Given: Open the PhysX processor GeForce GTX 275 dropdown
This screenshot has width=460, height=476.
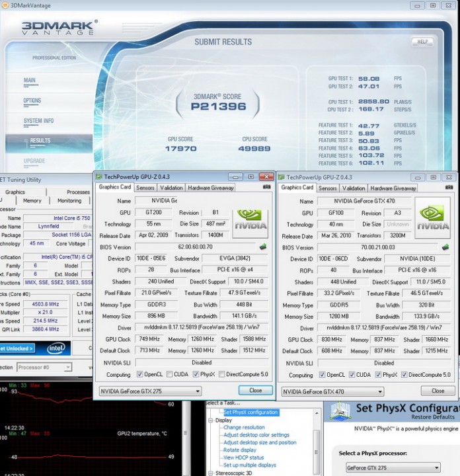Looking at the screenshot, I should click(393, 467).
